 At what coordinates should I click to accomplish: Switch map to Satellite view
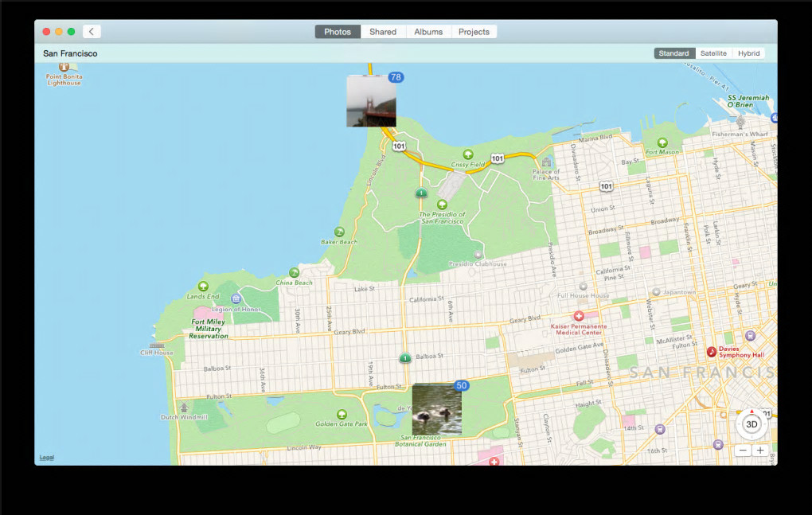tap(713, 53)
